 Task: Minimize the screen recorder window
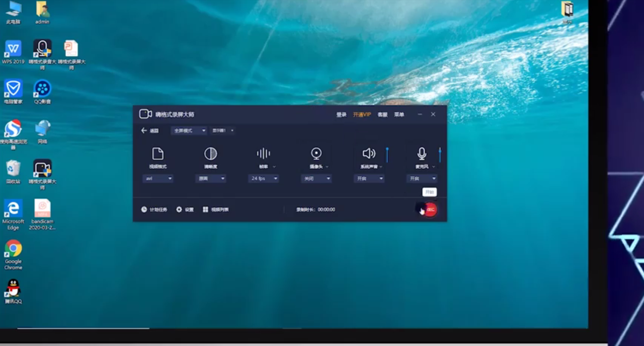coord(420,114)
